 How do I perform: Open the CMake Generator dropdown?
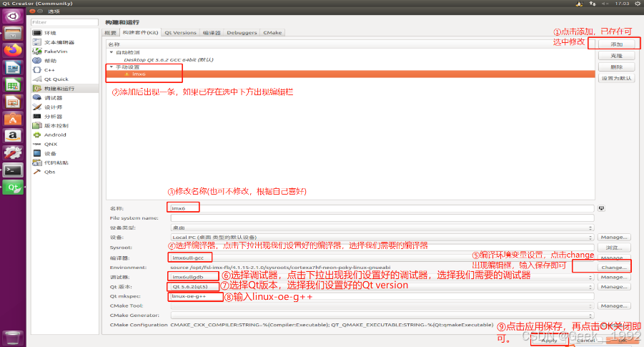coord(382,316)
